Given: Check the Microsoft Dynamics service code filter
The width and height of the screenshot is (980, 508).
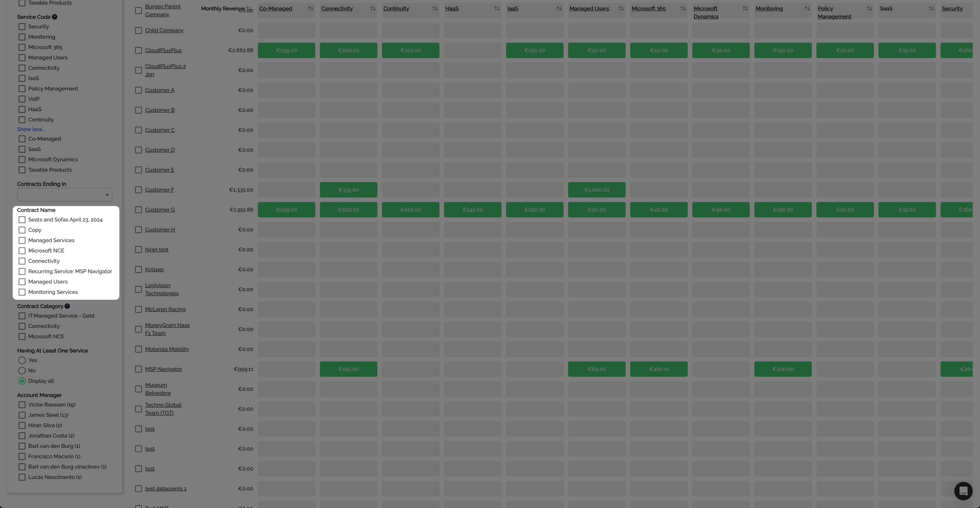Looking at the screenshot, I should [x=22, y=159].
